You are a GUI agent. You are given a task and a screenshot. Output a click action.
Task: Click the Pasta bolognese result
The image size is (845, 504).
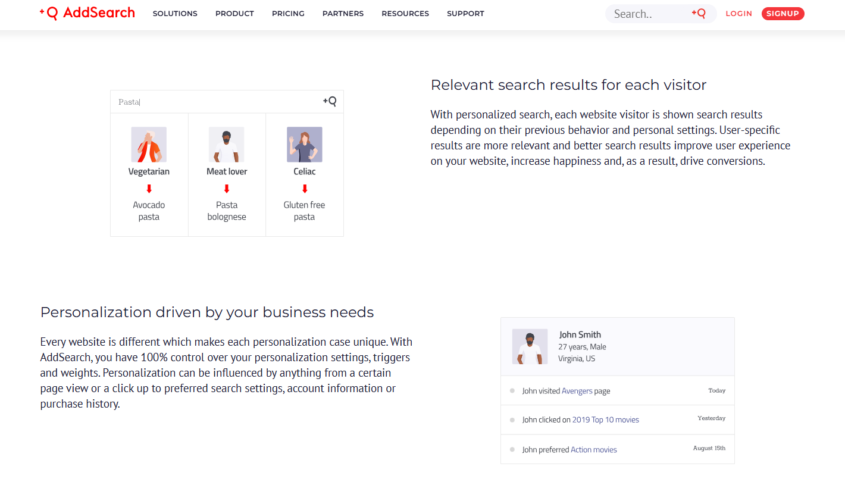coord(227,211)
